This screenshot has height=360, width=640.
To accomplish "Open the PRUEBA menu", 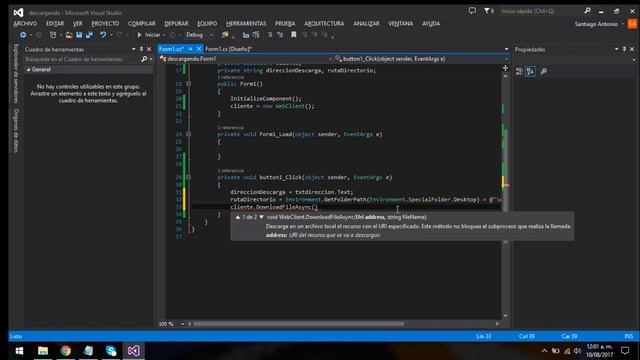I will [x=285, y=24].
